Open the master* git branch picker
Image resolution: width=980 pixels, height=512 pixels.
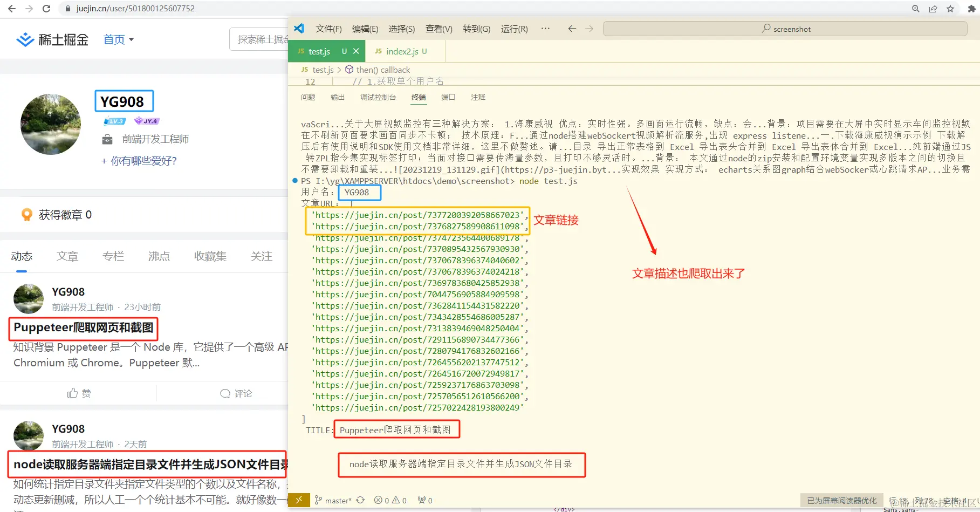(333, 500)
